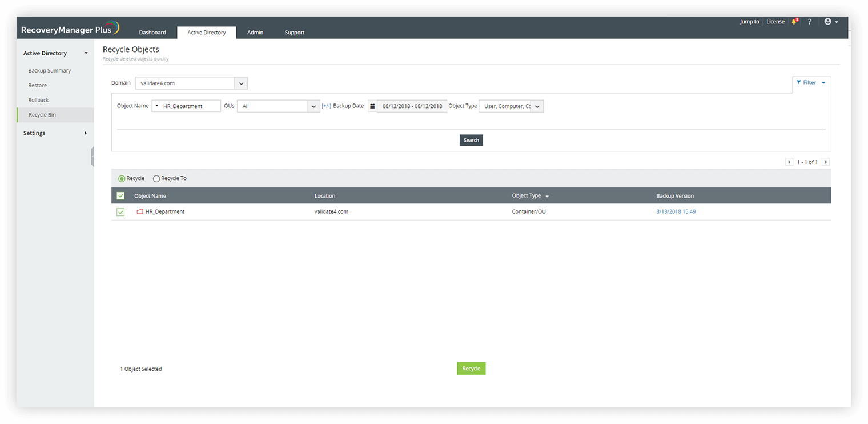Click the Jump to link
Viewport: 868px width, 424px height.
click(x=750, y=22)
